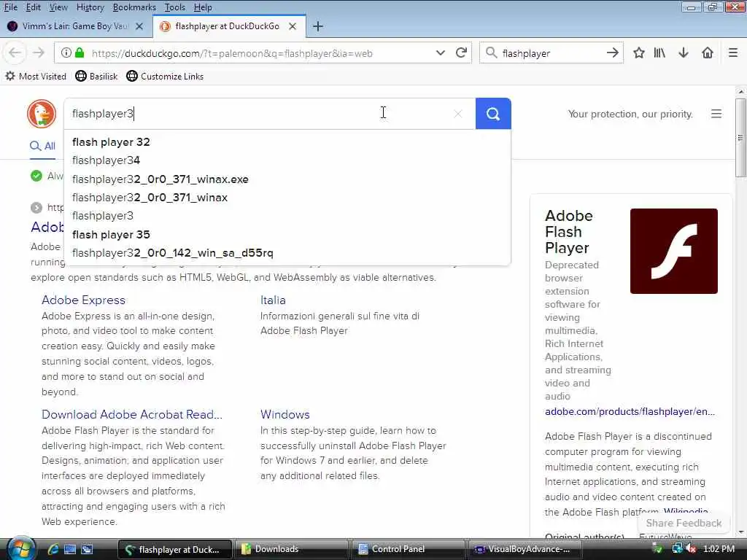Open the browser hamburger menu
Image resolution: width=747 pixels, height=560 pixels.
point(733,52)
